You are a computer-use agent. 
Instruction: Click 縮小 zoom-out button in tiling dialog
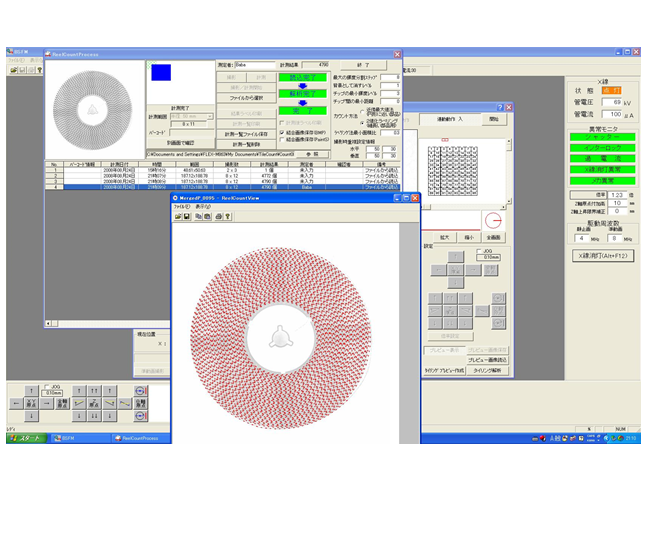469,237
